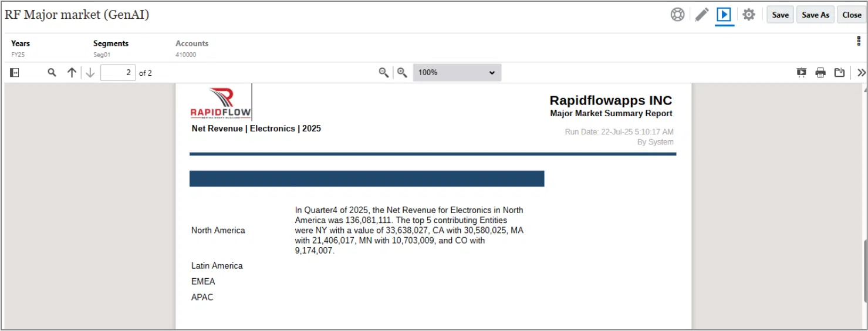
Task: Click the page number input field
Action: tap(118, 73)
